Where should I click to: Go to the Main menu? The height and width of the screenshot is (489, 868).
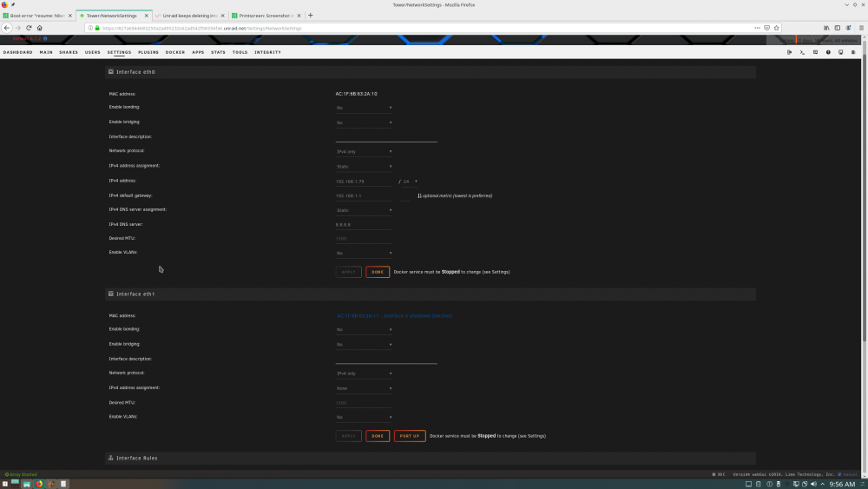tap(46, 52)
